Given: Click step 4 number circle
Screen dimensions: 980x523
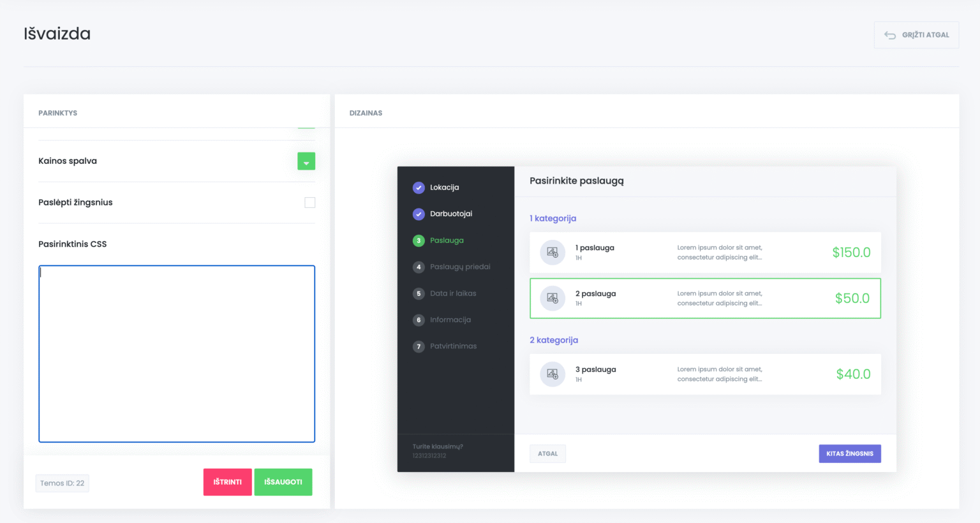Looking at the screenshot, I should click(x=419, y=267).
